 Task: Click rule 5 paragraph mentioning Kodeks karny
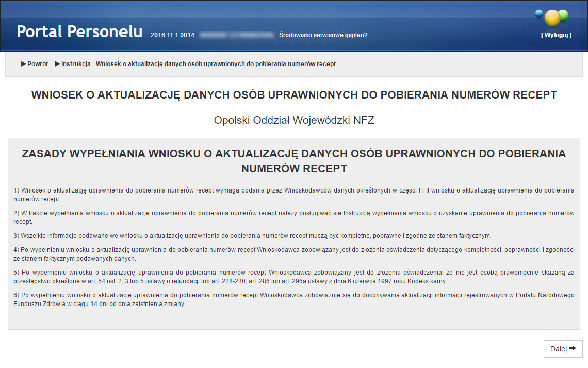click(293, 277)
